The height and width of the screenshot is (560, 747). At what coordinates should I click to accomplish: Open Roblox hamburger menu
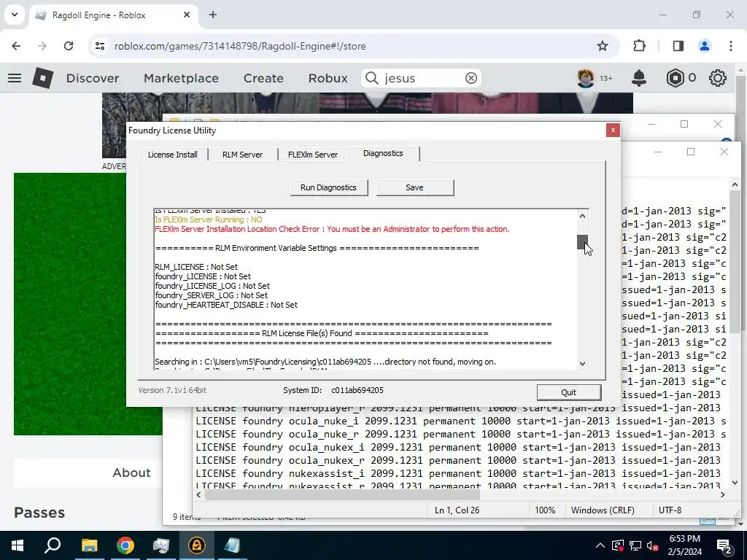point(15,78)
